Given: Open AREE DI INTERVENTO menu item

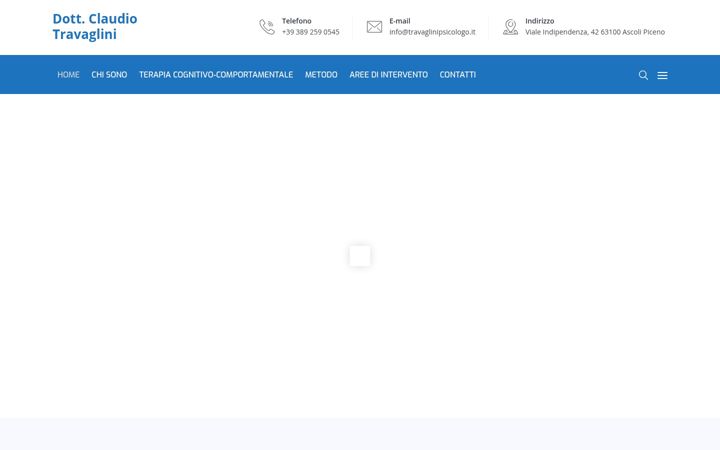Looking at the screenshot, I should point(388,74).
